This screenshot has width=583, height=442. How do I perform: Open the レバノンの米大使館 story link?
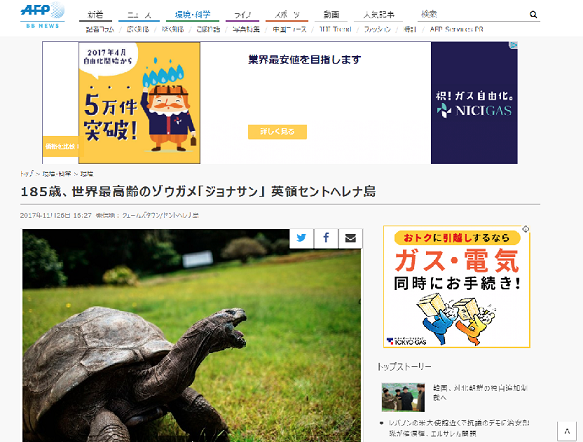(458, 428)
